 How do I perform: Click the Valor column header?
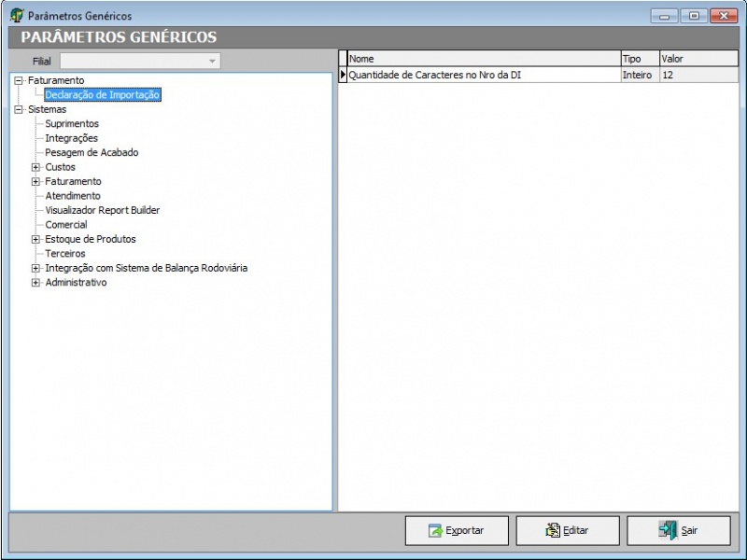[698, 59]
